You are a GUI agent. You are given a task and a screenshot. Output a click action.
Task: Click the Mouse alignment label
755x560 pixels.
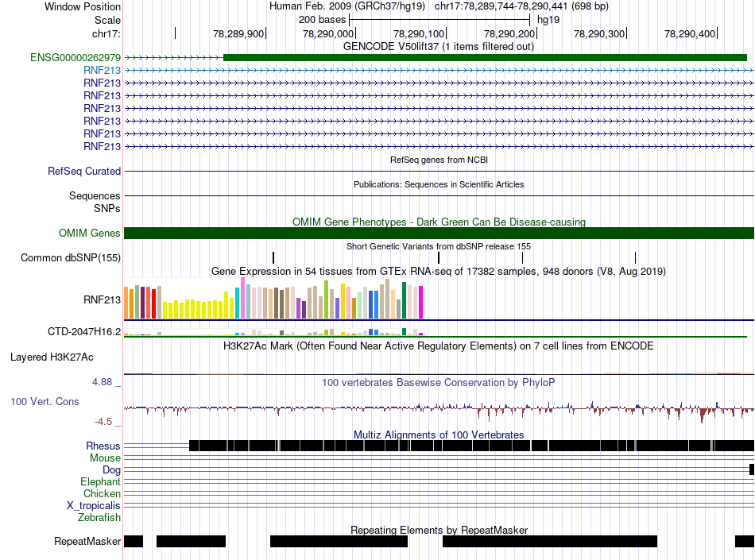click(105, 458)
